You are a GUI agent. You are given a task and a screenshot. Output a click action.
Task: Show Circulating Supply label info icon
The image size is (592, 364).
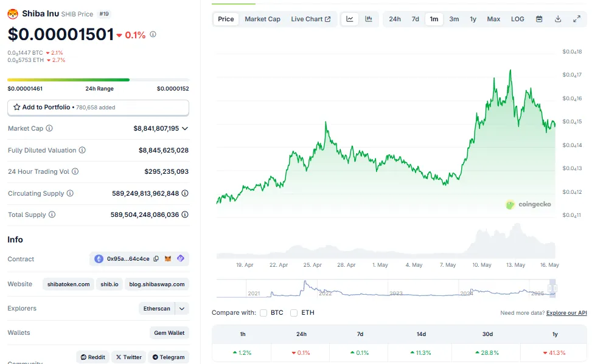point(70,193)
